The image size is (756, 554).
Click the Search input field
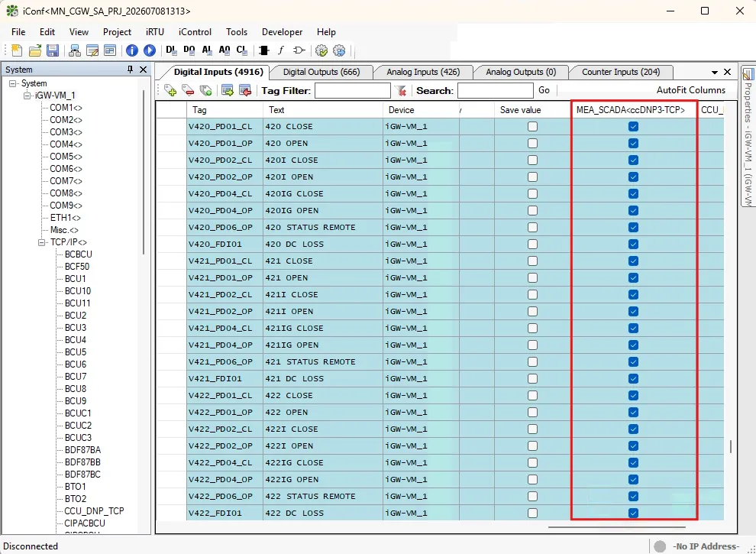(x=495, y=90)
